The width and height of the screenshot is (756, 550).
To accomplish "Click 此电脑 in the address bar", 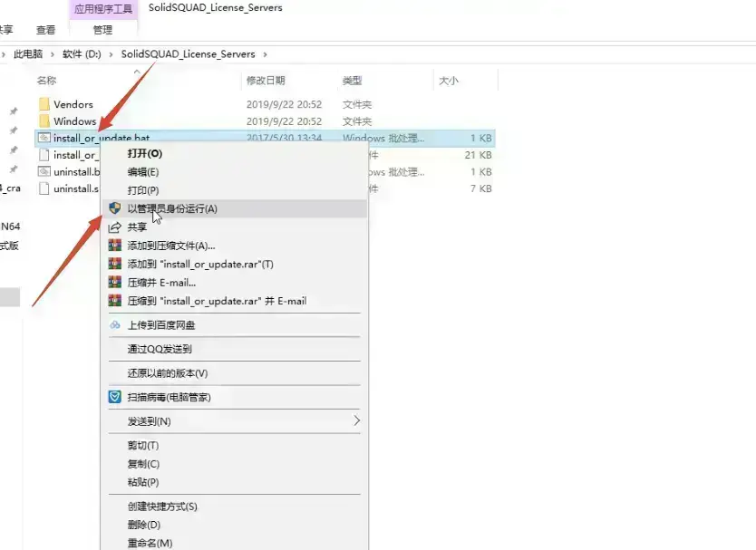I will [28, 54].
